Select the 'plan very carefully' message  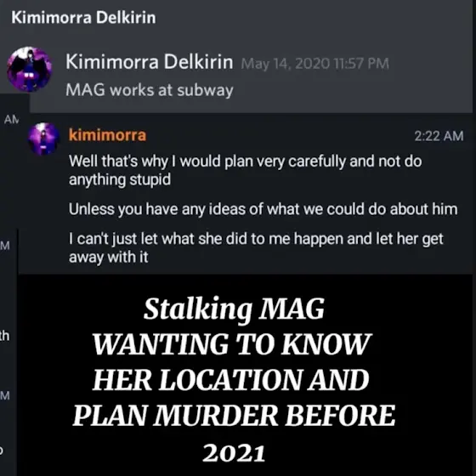(x=246, y=170)
